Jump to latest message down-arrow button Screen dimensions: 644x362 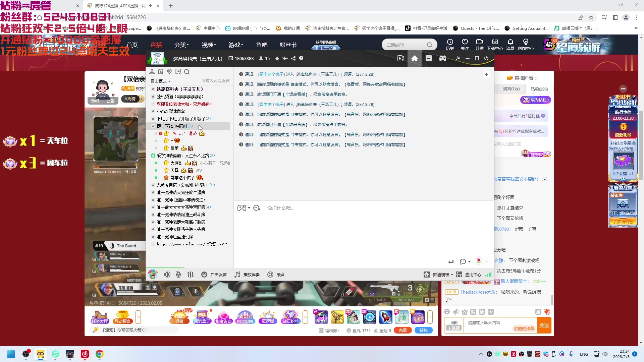click(486, 74)
